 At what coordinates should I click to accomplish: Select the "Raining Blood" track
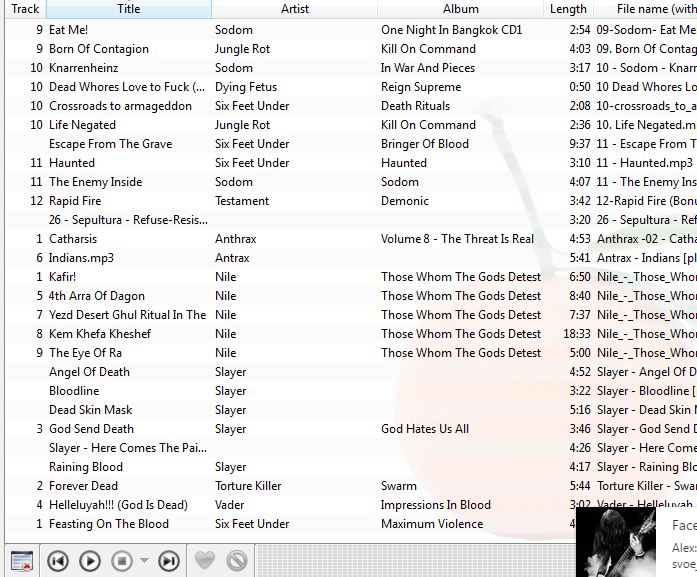[x=86, y=467]
